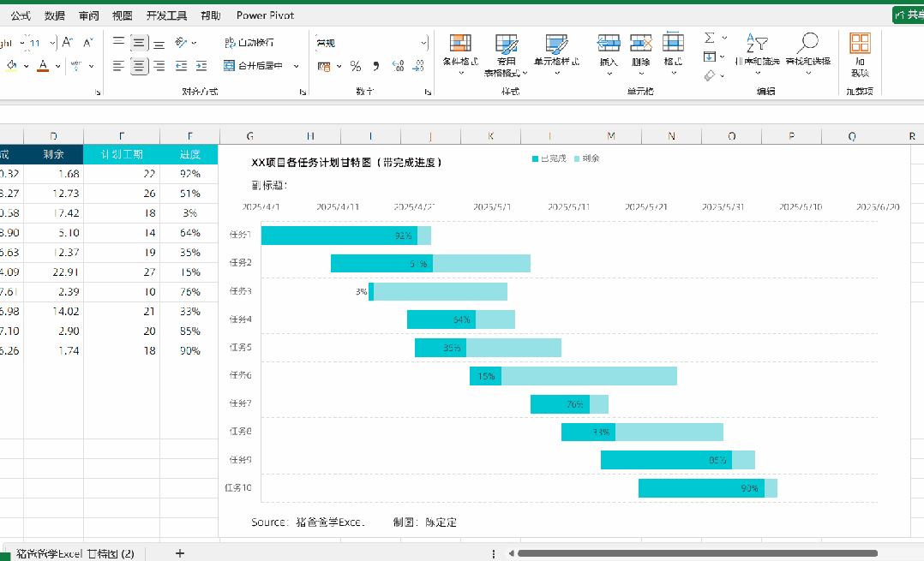The width and height of the screenshot is (924, 561).
Task: Open Format as Table (套用表格格式)
Action: (x=507, y=55)
